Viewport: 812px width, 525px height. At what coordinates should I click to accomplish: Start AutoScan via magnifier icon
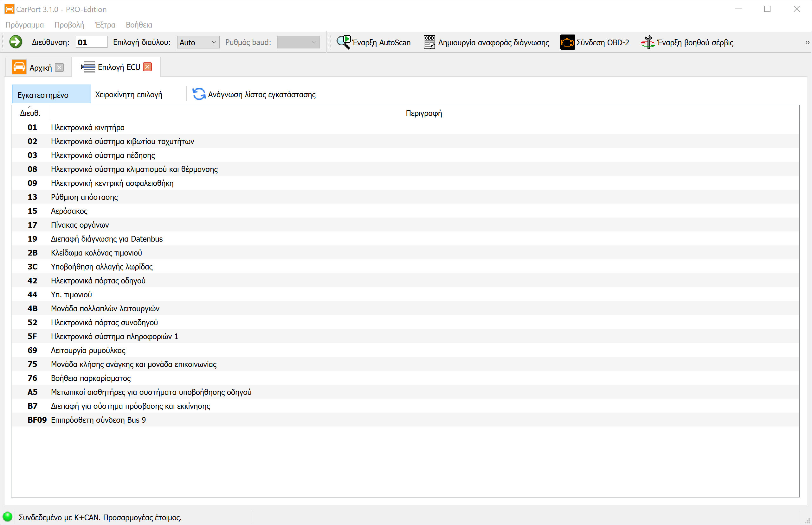[343, 42]
